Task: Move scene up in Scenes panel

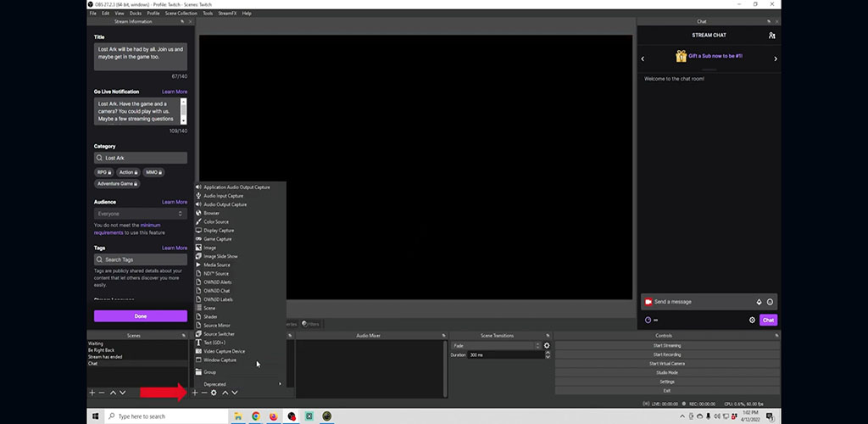Action: (113, 393)
